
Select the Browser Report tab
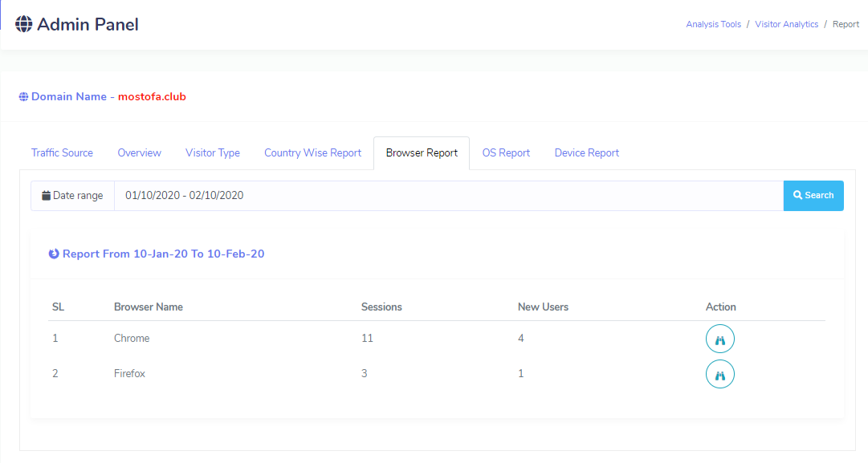(422, 153)
